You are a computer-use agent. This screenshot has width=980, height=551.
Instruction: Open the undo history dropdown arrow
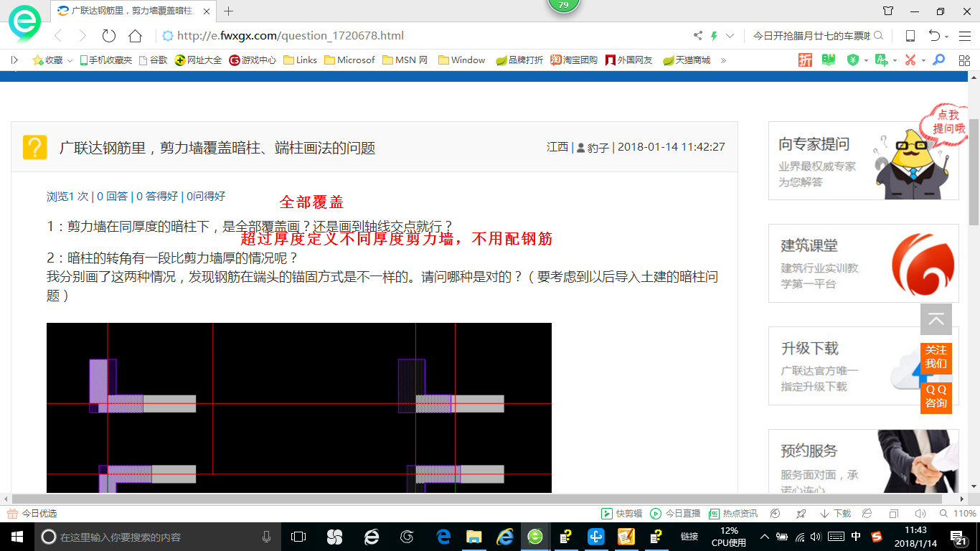coord(947,37)
